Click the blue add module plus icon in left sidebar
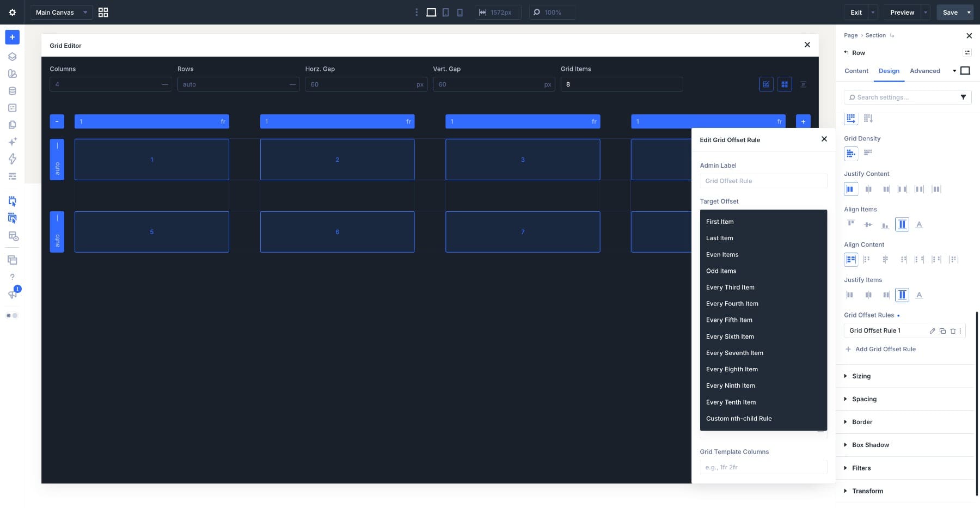 (12, 37)
